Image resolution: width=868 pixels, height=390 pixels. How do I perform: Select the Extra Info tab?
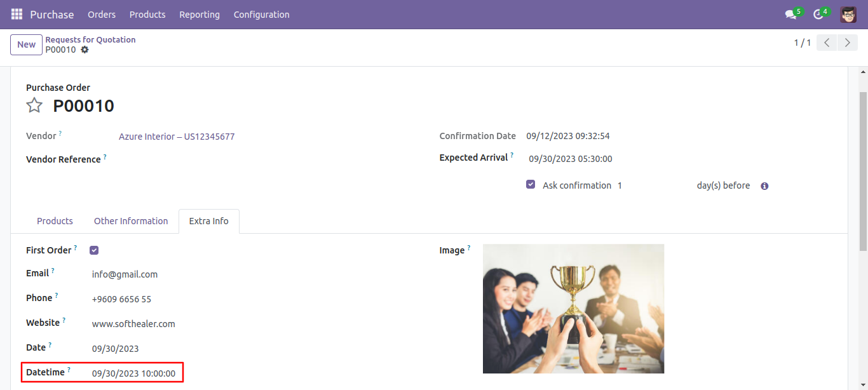tap(209, 221)
